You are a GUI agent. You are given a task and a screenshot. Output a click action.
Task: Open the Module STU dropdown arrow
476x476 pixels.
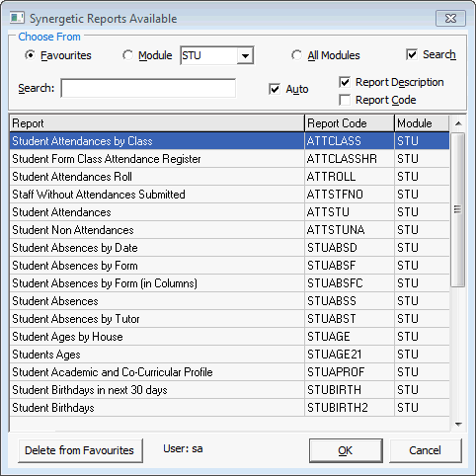point(245,55)
